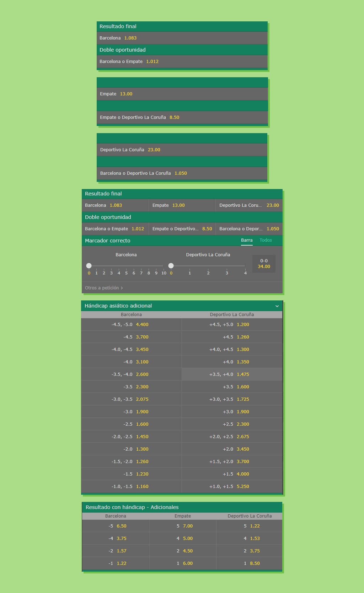This screenshot has width=364, height=593.
Task: Choose Barcelona -3.0 handicap at 1.900
Action: 132,412
